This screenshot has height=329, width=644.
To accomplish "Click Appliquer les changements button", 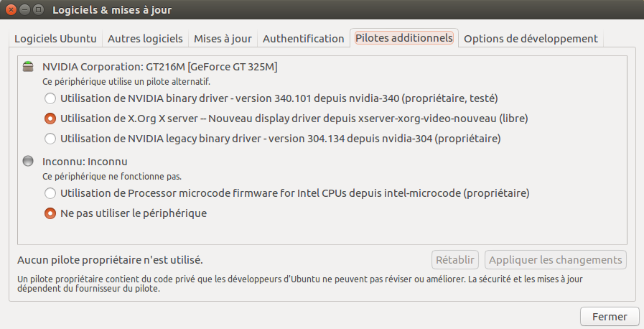I will (x=556, y=259).
